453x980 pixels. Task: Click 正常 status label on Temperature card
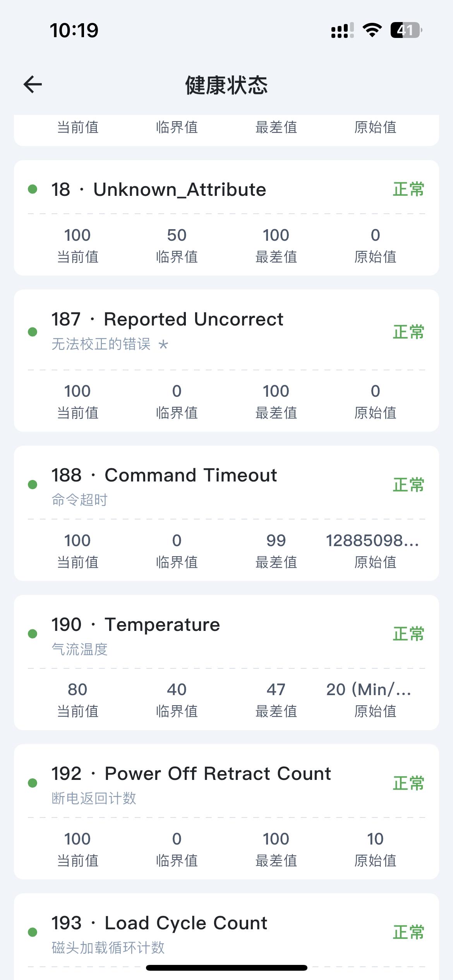(408, 634)
